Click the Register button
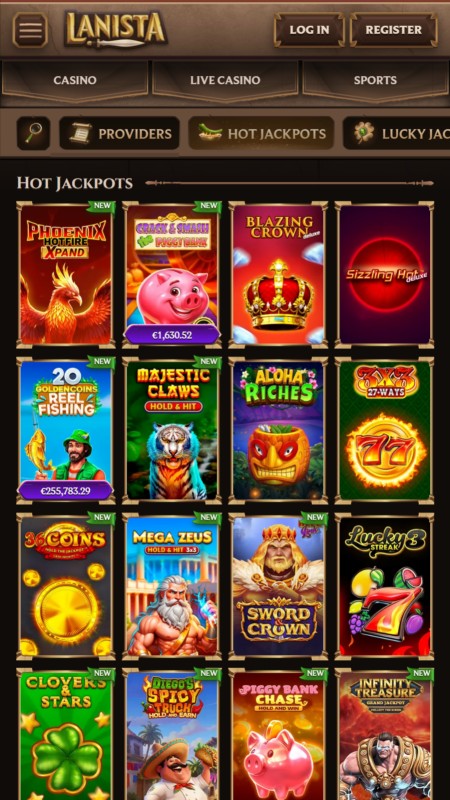 click(x=394, y=30)
